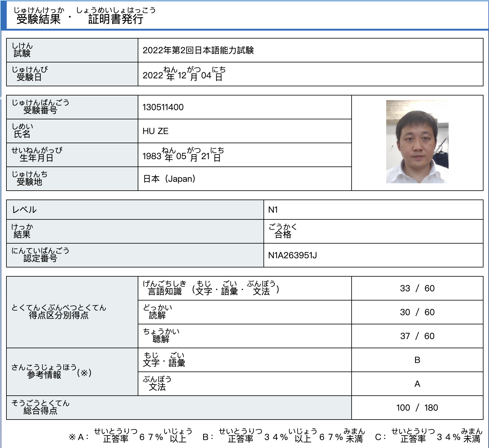Image resolution: width=489 pixels, height=448 pixels.
Task: Select the birth date 1983年05月21日
Action: 183,155
